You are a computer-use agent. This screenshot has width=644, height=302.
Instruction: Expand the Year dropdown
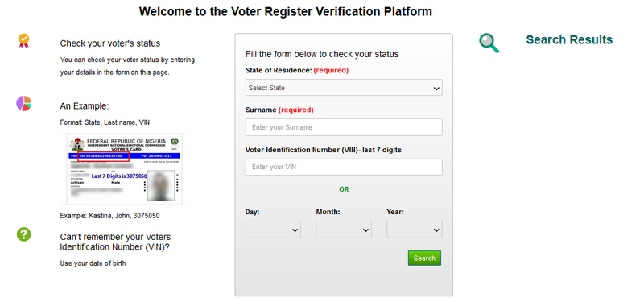point(415,230)
